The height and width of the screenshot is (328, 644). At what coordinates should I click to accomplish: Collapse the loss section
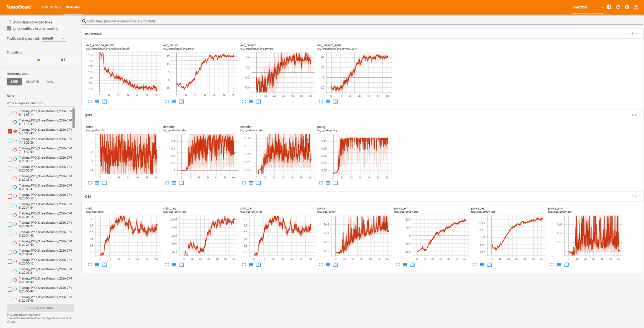(x=636, y=196)
